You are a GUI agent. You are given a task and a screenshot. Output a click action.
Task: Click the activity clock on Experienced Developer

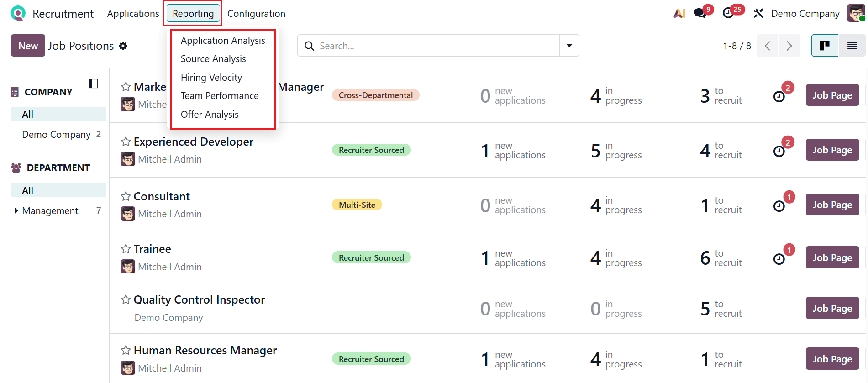pyautogui.click(x=780, y=150)
